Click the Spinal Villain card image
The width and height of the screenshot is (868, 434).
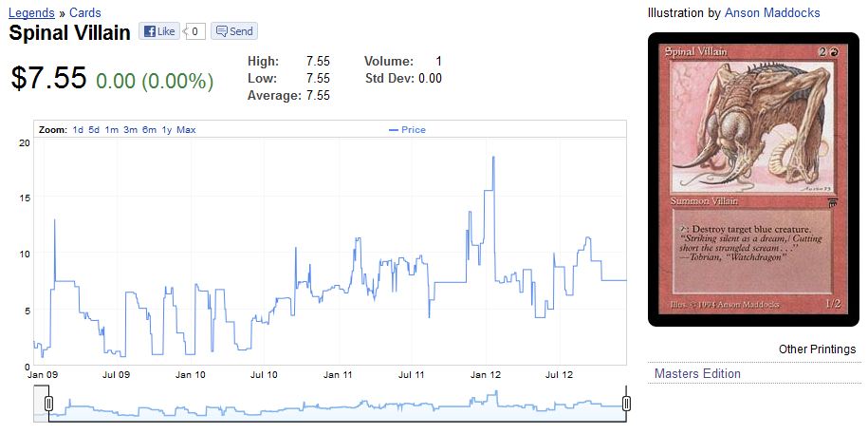[x=751, y=179]
